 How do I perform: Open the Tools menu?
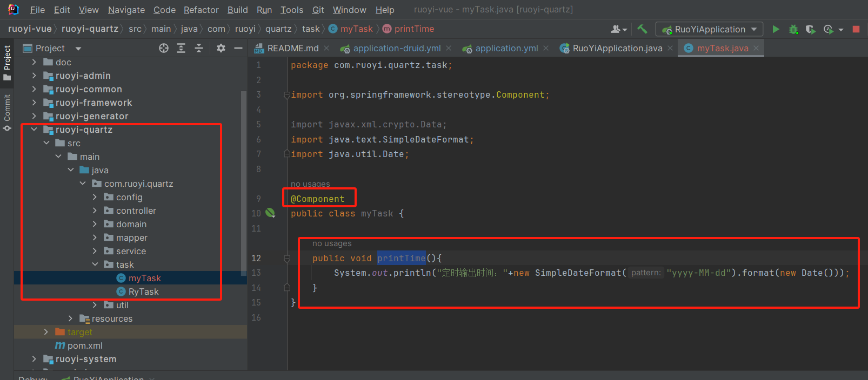[x=292, y=10]
